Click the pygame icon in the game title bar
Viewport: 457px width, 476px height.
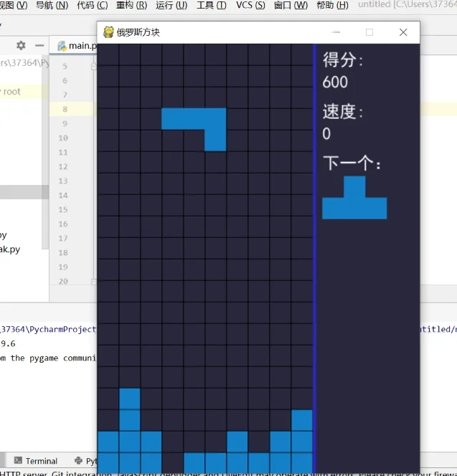pos(108,32)
